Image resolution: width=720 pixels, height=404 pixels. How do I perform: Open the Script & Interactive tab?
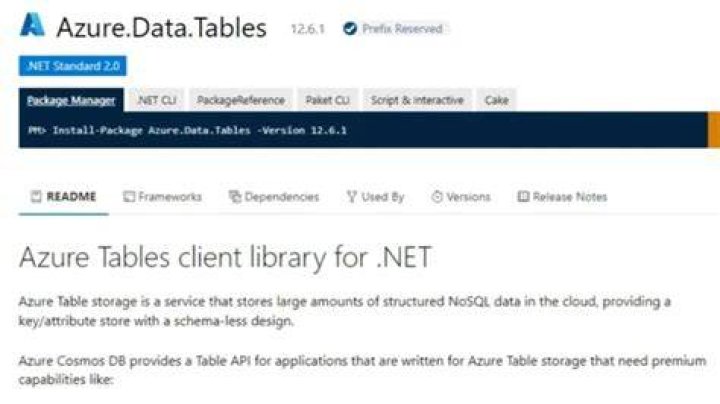(x=417, y=100)
